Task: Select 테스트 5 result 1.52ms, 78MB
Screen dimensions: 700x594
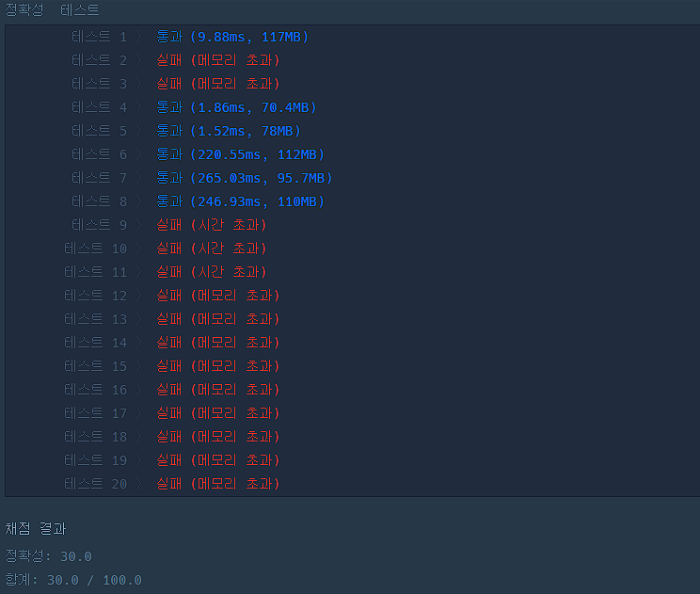Action: 229,131
